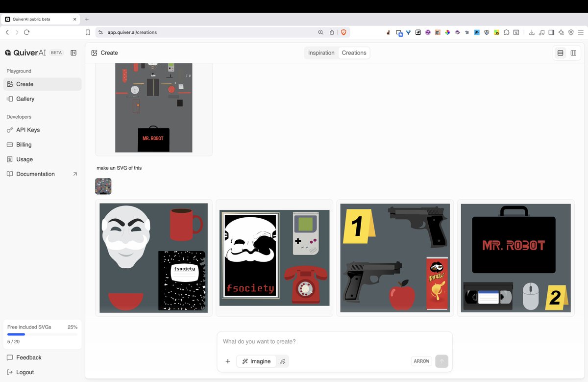The image size is (588, 382).
Task: Click the color wheel extension icon
Action: coord(447,32)
